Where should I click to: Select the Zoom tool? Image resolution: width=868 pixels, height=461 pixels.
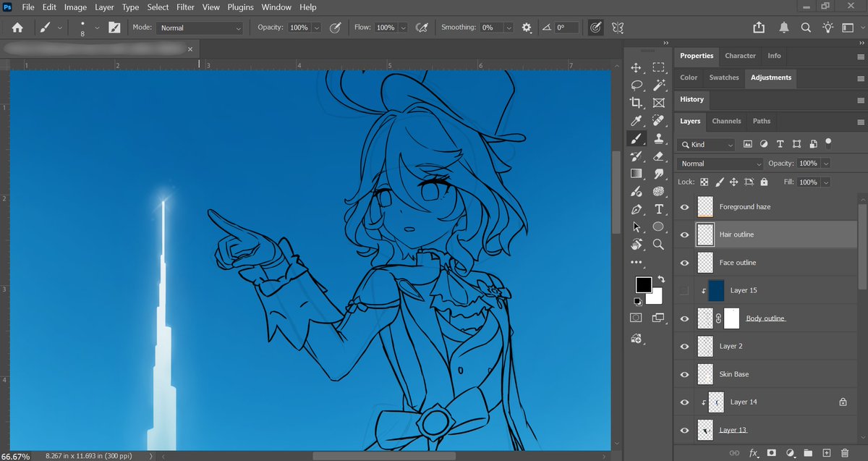[x=658, y=245]
